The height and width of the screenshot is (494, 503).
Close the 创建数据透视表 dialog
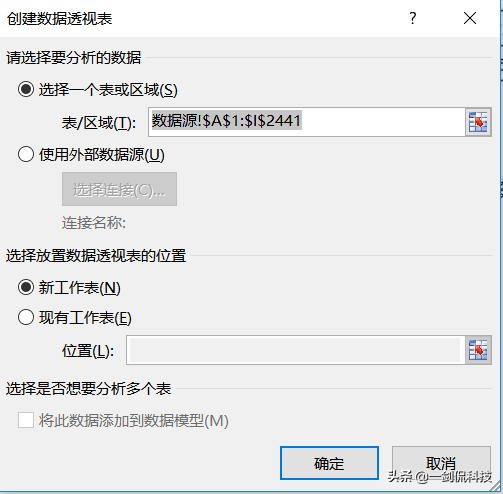tap(470, 18)
